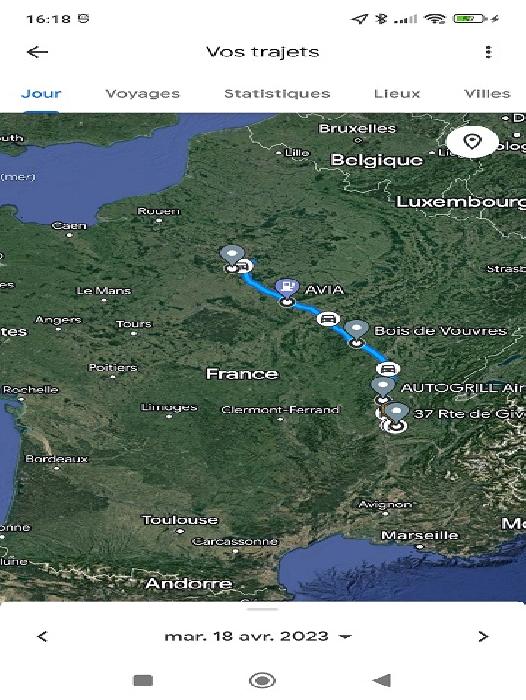The height and width of the screenshot is (700, 526).
Task: Tap the bottom sheet drag handle
Action: tap(263, 608)
